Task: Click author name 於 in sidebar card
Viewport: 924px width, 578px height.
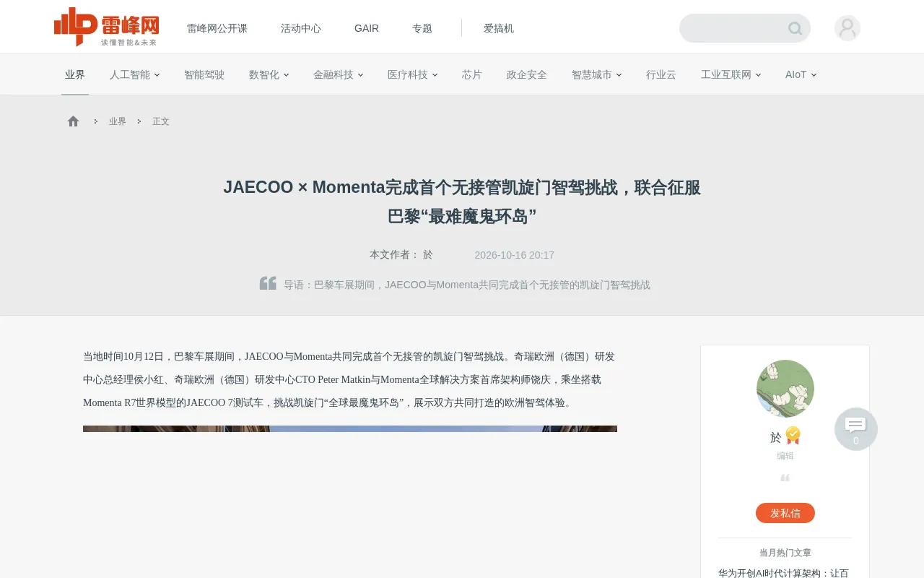Action: pos(776,437)
